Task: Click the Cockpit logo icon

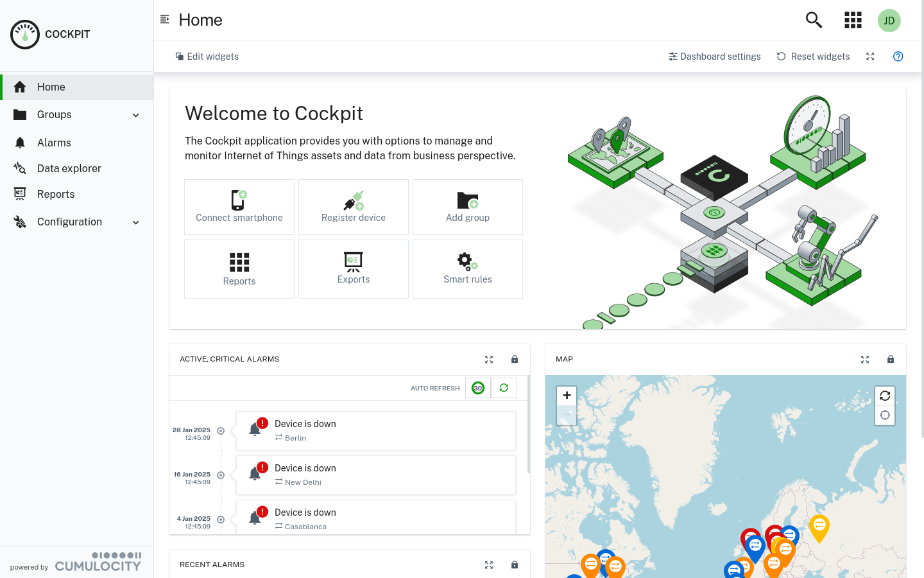Action: 25,34
